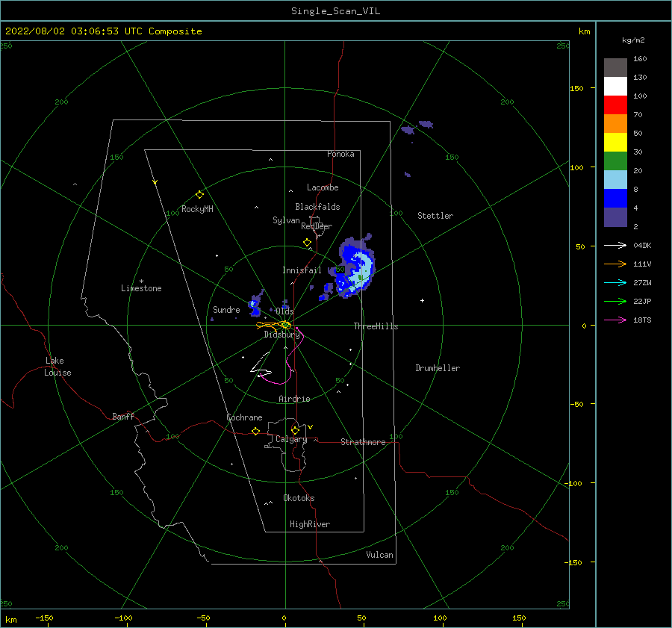Click the Olds town label
This screenshot has width=672, height=628.
coord(284,311)
